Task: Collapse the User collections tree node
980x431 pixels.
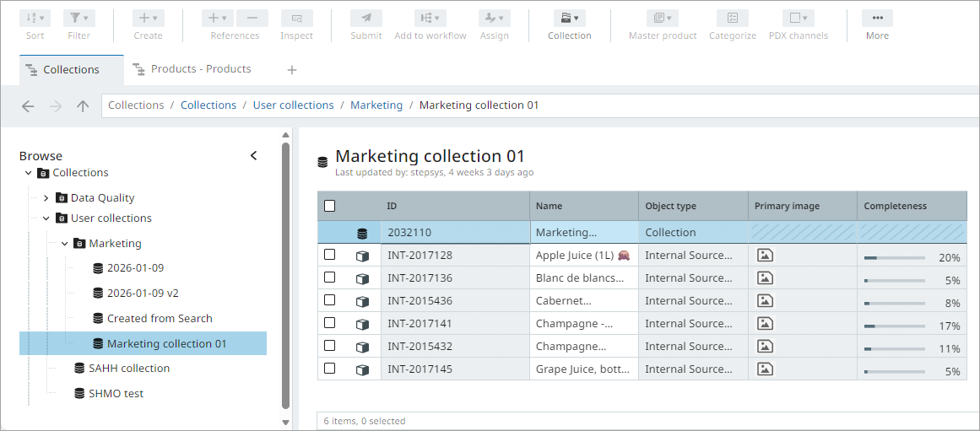Action: [46, 218]
